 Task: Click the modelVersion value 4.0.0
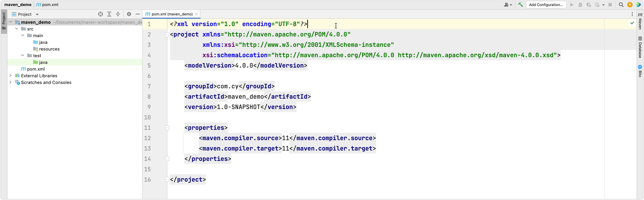tap(244, 66)
